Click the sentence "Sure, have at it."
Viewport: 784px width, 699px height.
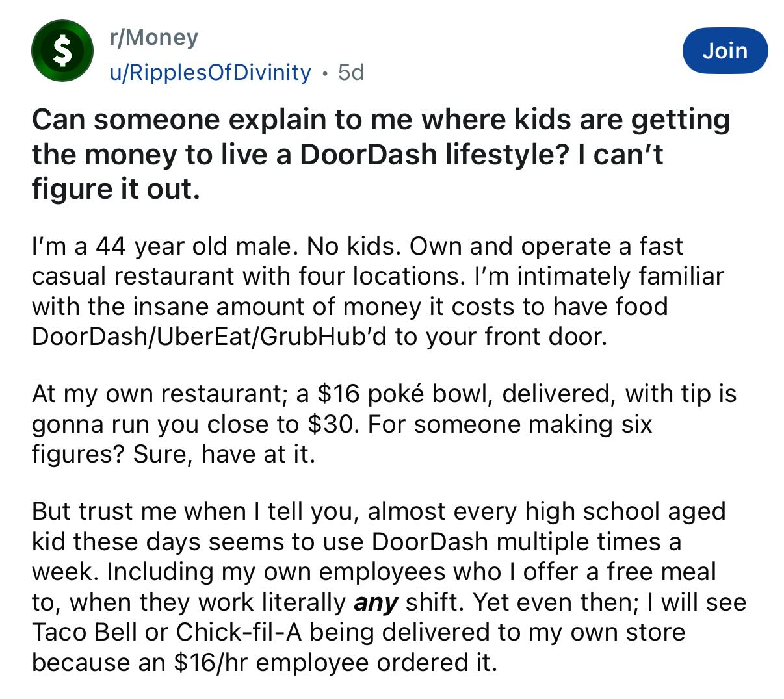pos(224,453)
